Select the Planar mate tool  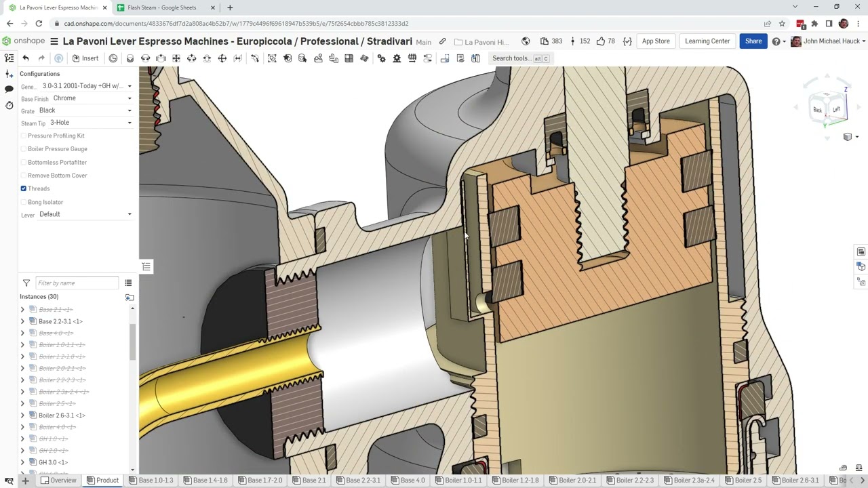tap(176, 58)
